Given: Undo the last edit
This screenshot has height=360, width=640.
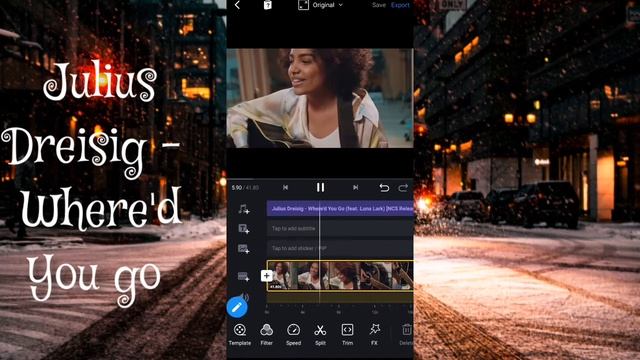Looking at the screenshot, I should click(384, 188).
